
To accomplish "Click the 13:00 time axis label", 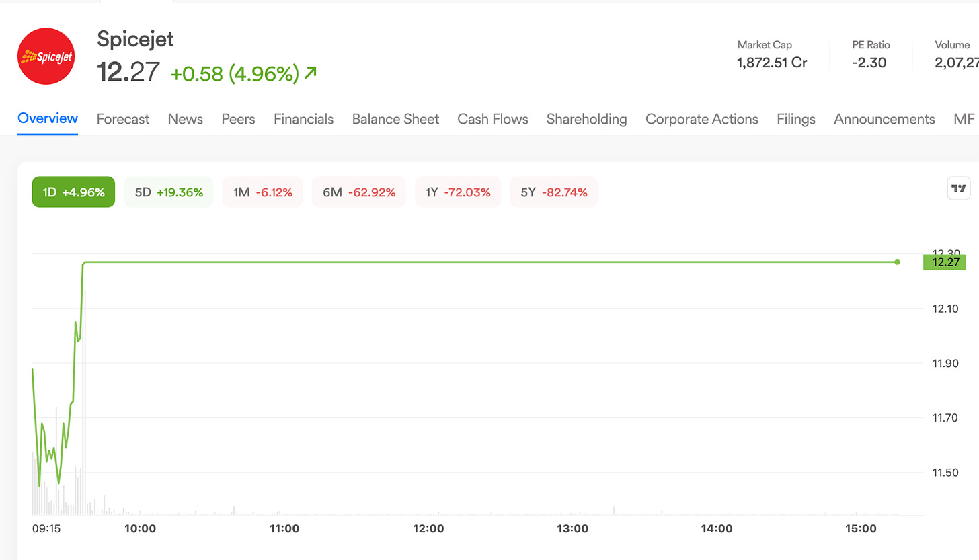I will pos(573,529).
